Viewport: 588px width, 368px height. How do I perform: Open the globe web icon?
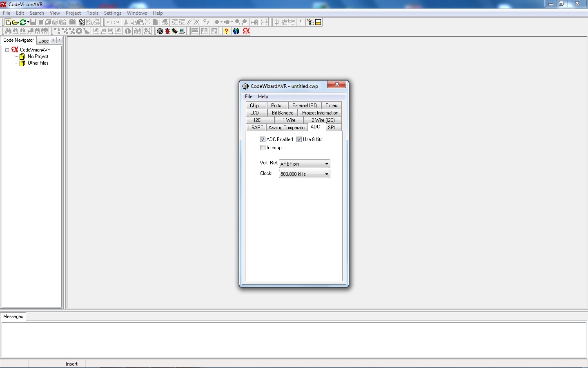coord(236,31)
